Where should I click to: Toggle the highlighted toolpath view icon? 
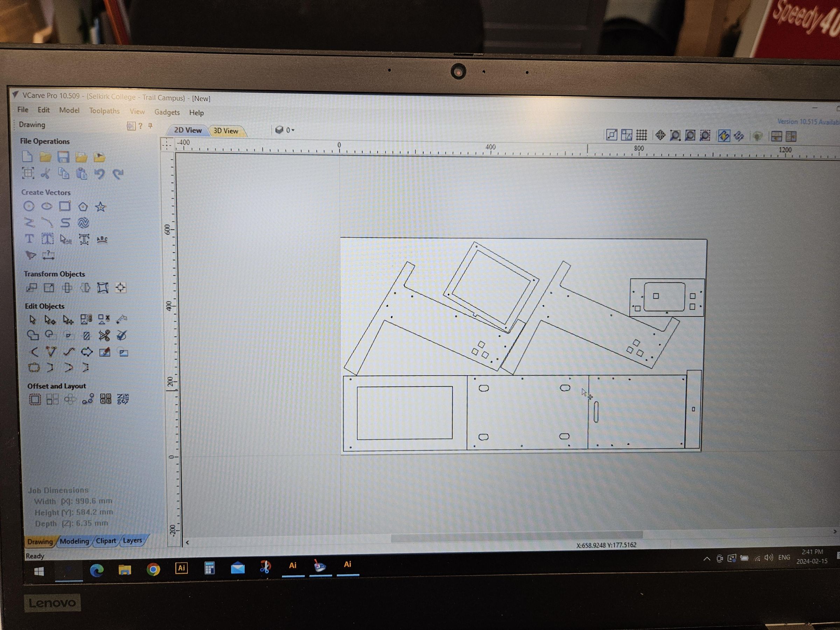pos(724,136)
